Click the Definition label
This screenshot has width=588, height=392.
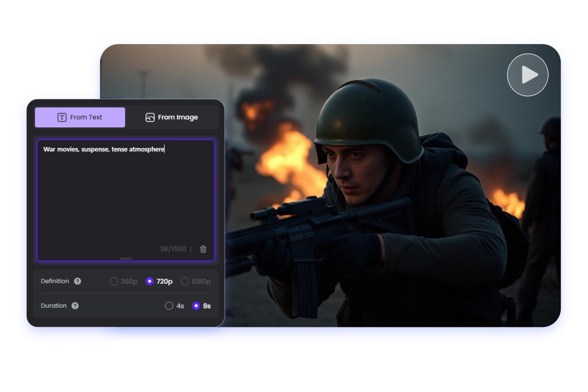55,281
